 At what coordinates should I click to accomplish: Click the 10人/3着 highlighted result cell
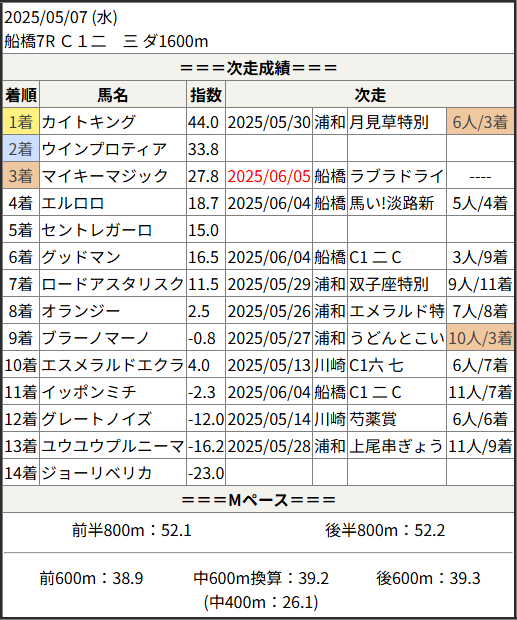(480, 337)
